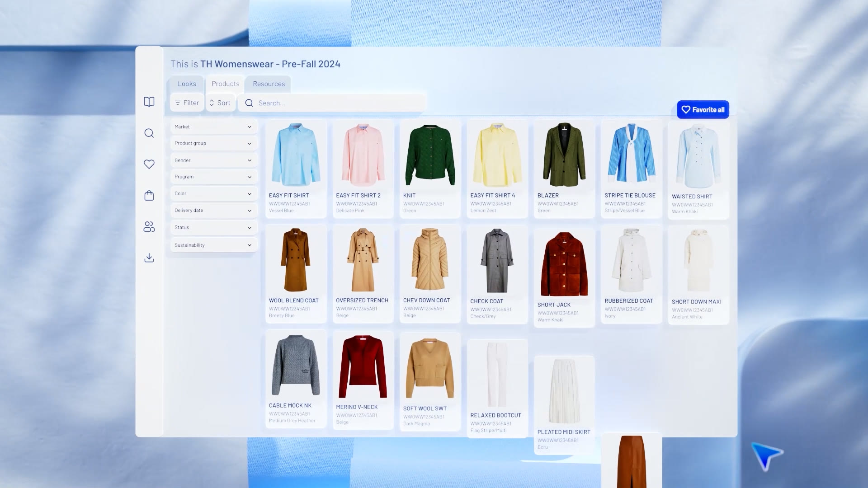Image resolution: width=868 pixels, height=488 pixels.
Task: Open the green Blazer product
Action: (565, 169)
